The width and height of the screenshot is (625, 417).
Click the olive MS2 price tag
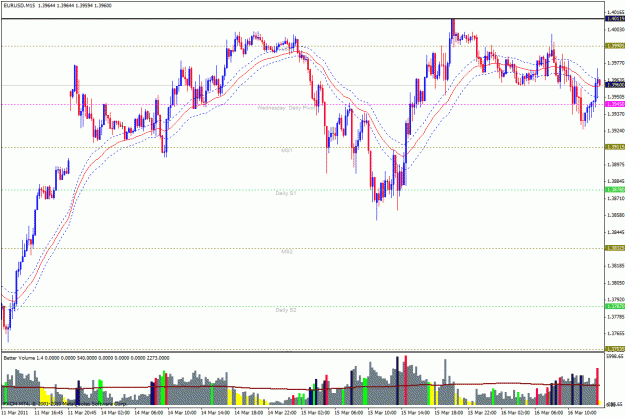615,248
